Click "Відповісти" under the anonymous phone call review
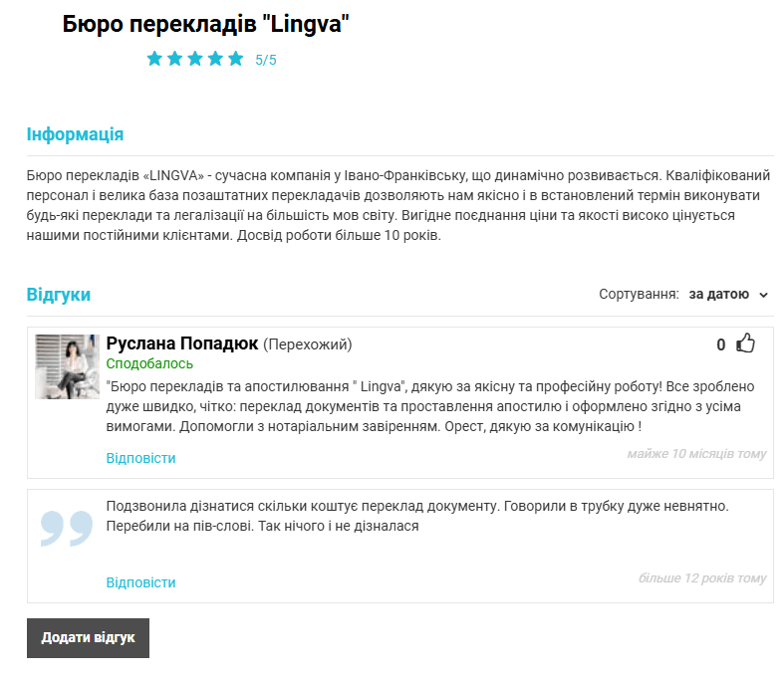784x683 pixels. (140, 582)
